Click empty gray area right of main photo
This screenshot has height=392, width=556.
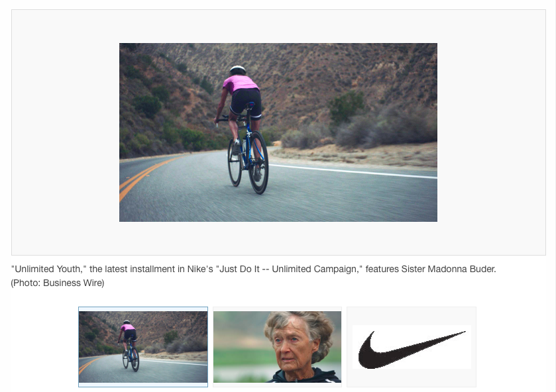coord(490,132)
